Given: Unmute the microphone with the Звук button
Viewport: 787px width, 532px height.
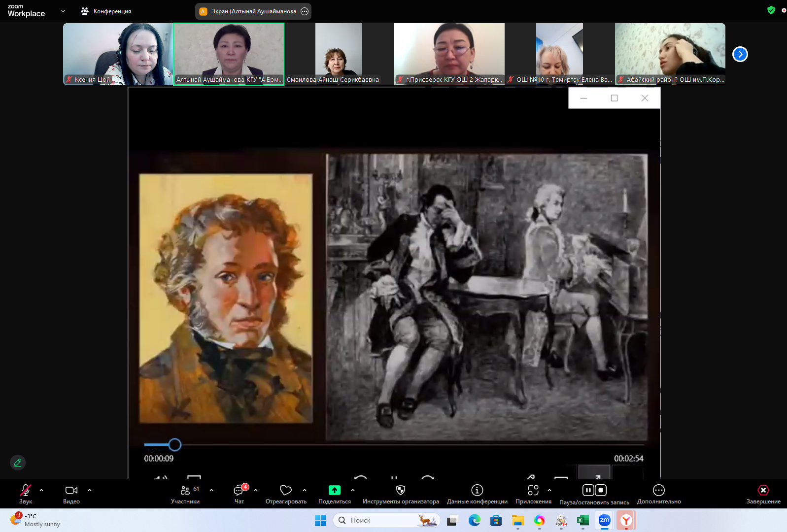Looking at the screenshot, I should coord(25,491).
